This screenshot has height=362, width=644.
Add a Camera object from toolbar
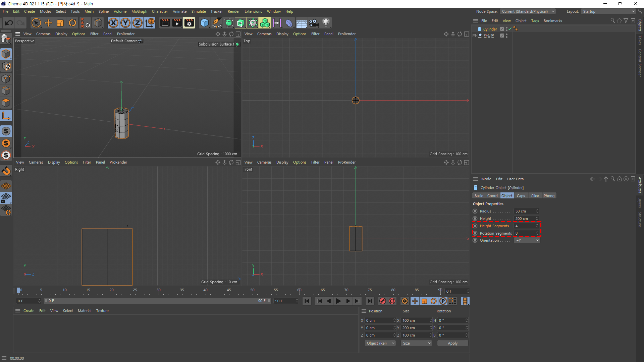[x=314, y=23]
